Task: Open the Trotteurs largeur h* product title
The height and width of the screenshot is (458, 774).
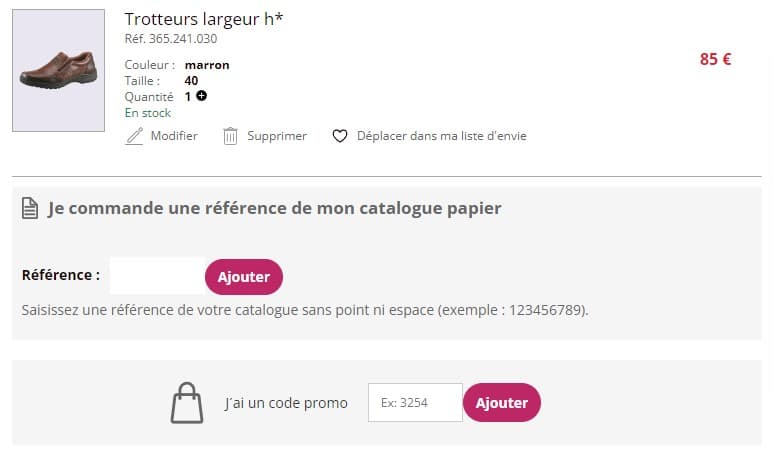Action: (203, 19)
